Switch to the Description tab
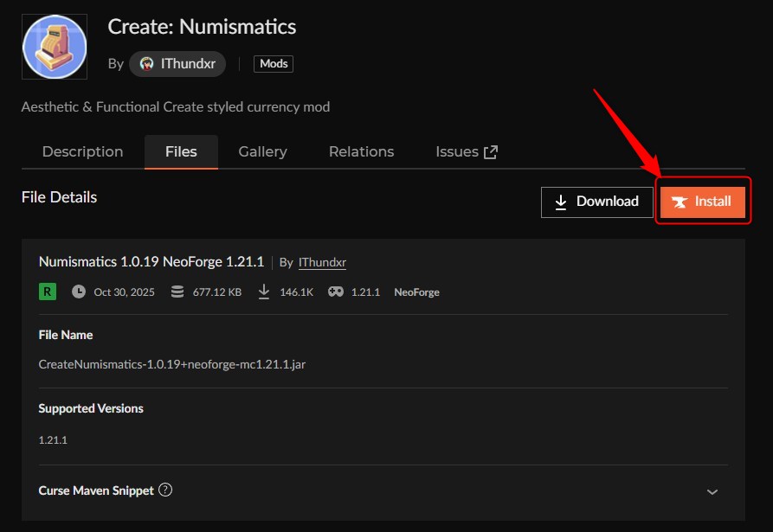 point(82,151)
